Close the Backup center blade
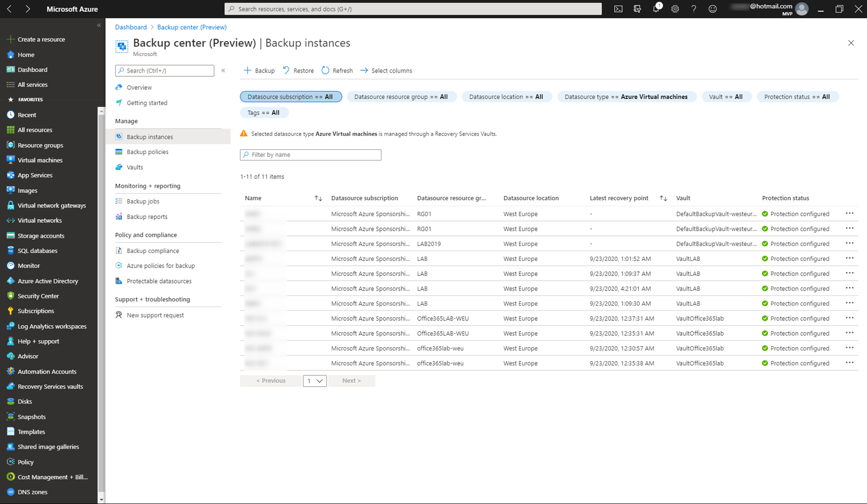The image size is (867, 504). 851,43
